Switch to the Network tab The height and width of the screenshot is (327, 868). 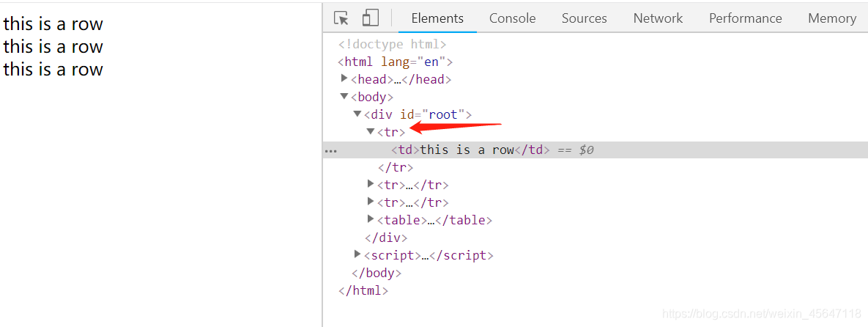pos(659,18)
